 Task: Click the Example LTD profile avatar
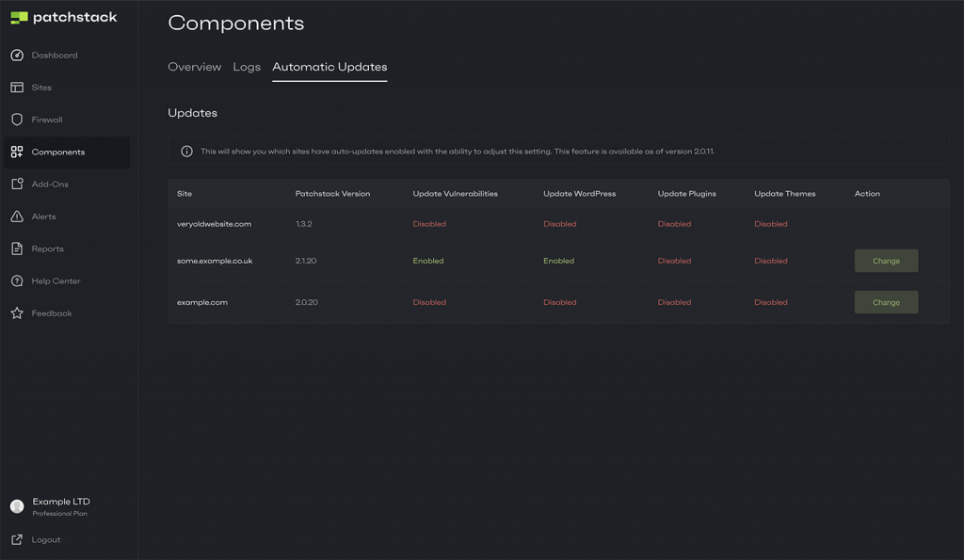18,506
